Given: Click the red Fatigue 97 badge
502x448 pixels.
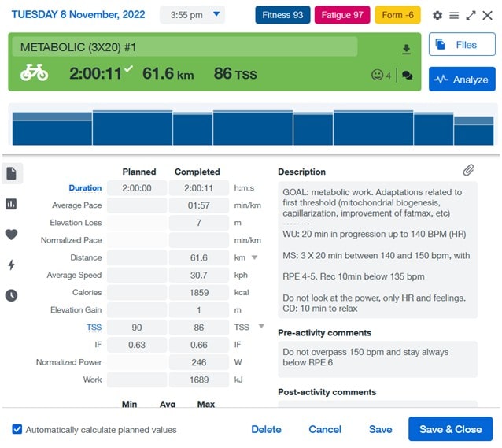Looking at the screenshot, I should pos(343,15).
